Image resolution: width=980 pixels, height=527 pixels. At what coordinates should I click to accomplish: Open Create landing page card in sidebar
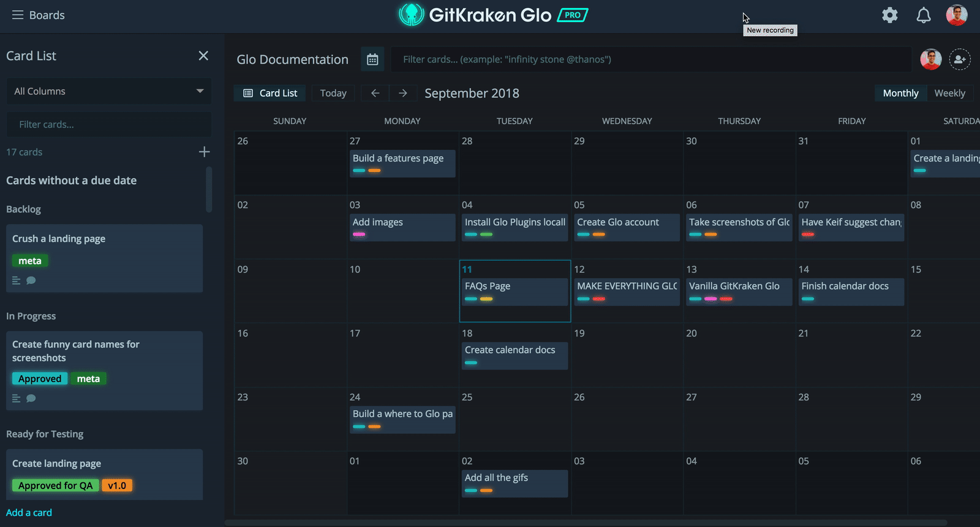(x=104, y=474)
